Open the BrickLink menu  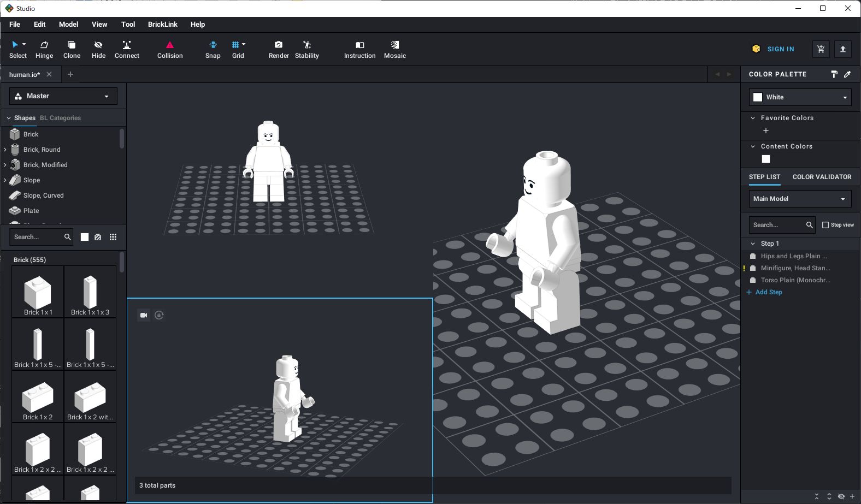[163, 24]
